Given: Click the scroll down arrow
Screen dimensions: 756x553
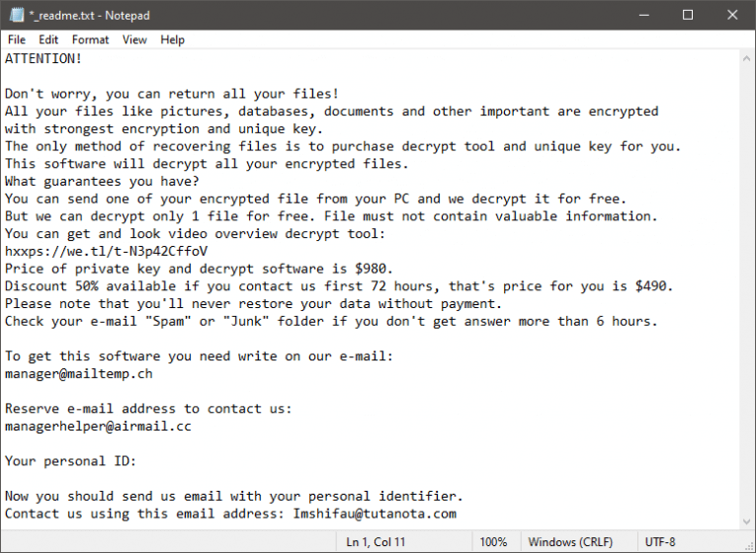Looking at the screenshot, I should 747,523.
